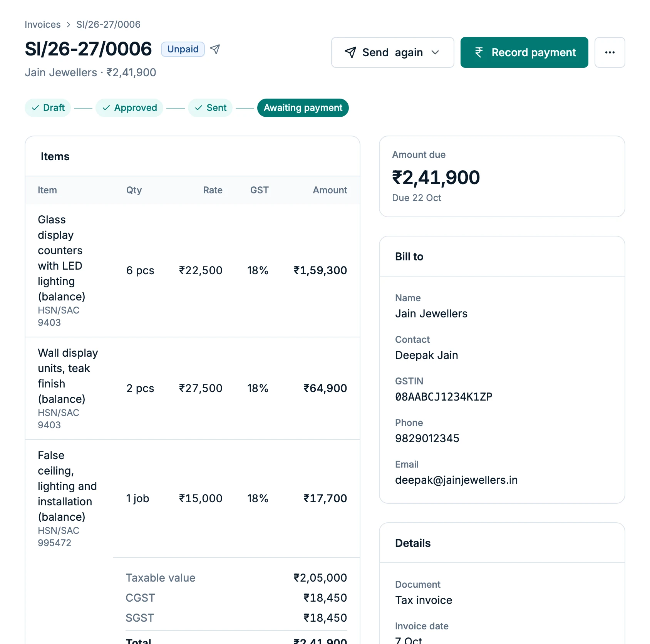
Task: Select the Approved stage step
Action: pyautogui.click(x=129, y=108)
